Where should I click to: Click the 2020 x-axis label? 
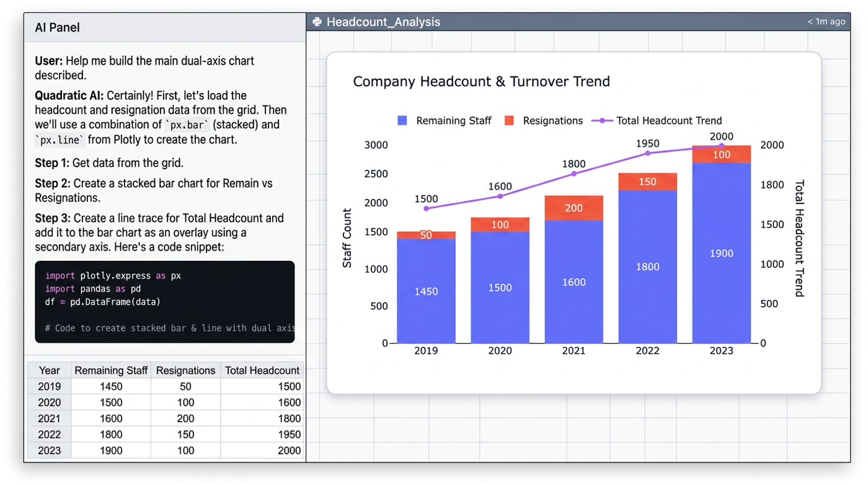click(500, 351)
